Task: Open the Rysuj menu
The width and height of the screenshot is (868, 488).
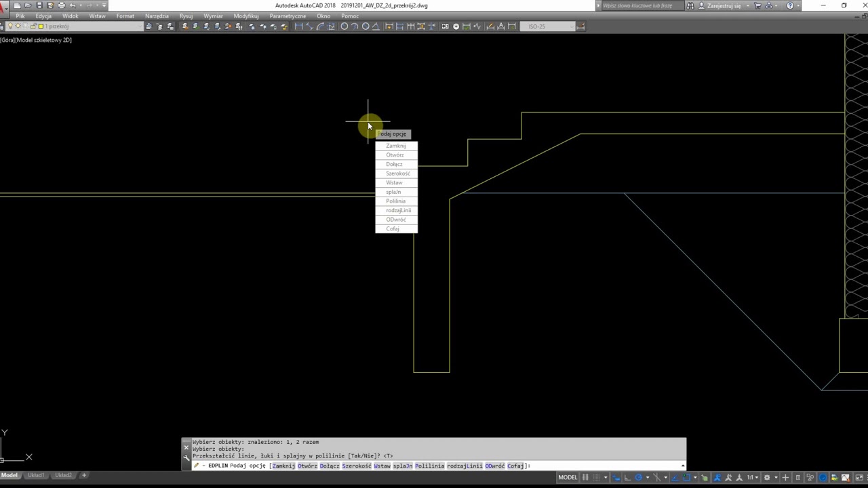Action: 186,16
